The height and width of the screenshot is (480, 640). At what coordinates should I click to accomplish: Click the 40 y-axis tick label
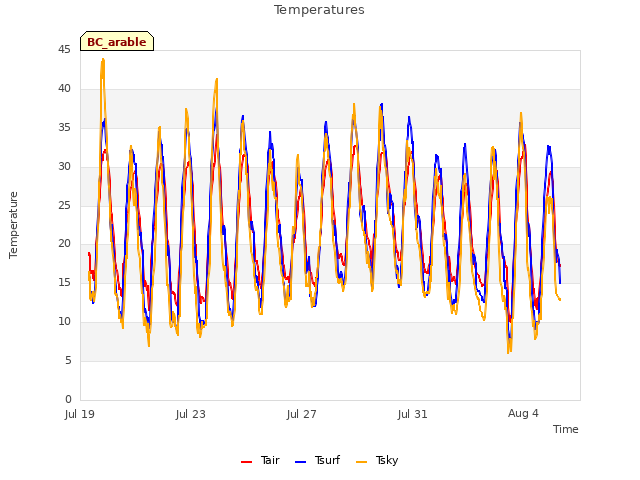coord(64,89)
